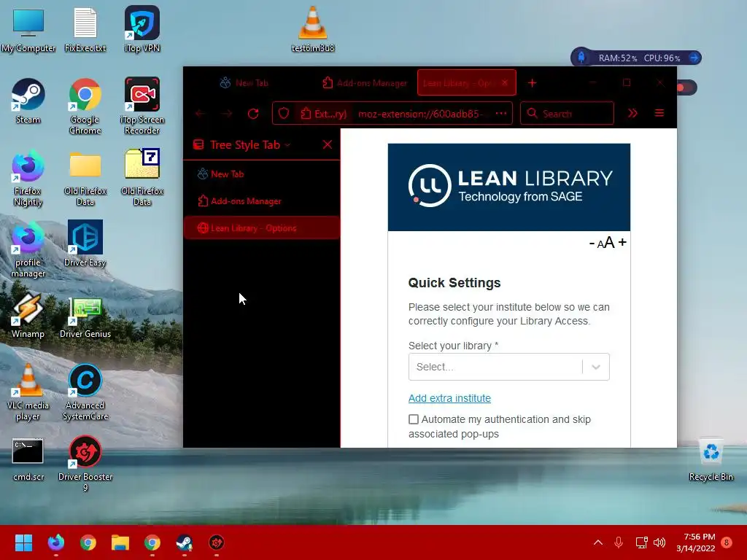Close the Lean Library Options tab
The height and width of the screenshot is (560, 747).
pos(505,83)
